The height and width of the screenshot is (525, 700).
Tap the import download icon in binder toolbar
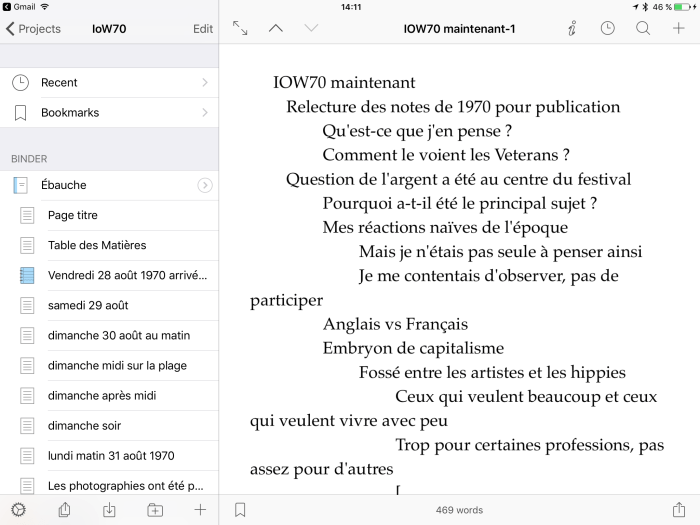coord(109,510)
